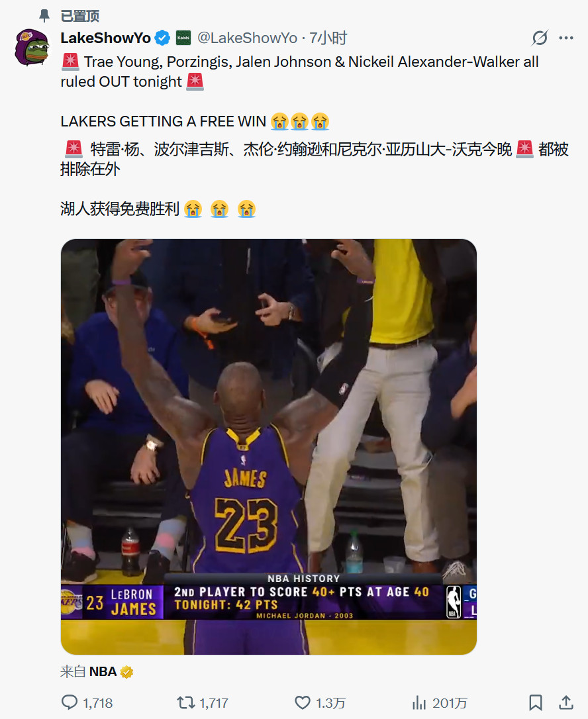Click the pinned pushpin icon

44,16
